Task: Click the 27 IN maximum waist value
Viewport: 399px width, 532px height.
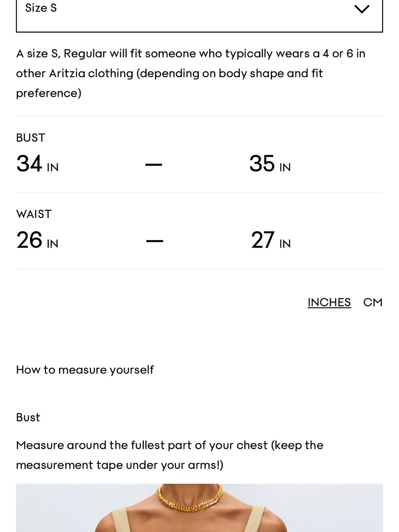Action: point(271,240)
